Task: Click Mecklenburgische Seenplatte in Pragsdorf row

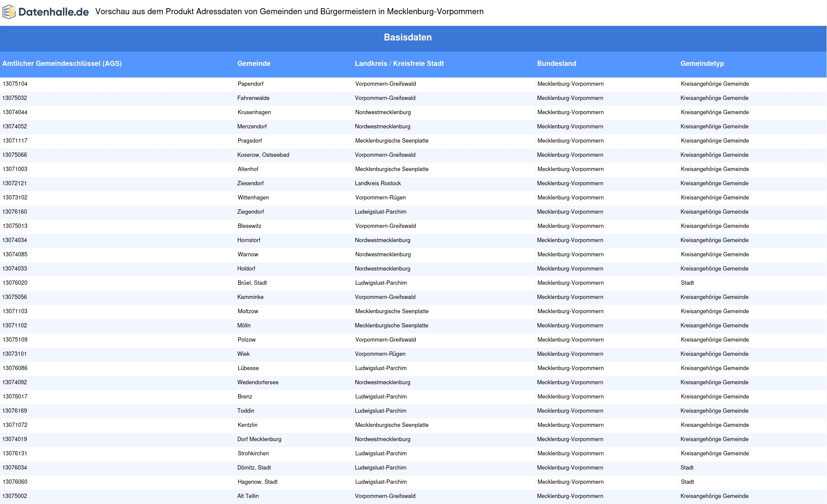Action: [x=392, y=140]
